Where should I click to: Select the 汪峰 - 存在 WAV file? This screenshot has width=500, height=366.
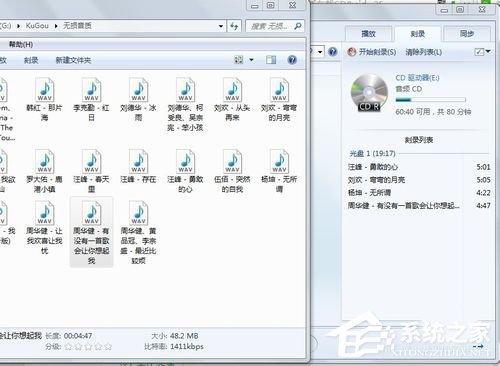click(x=138, y=166)
